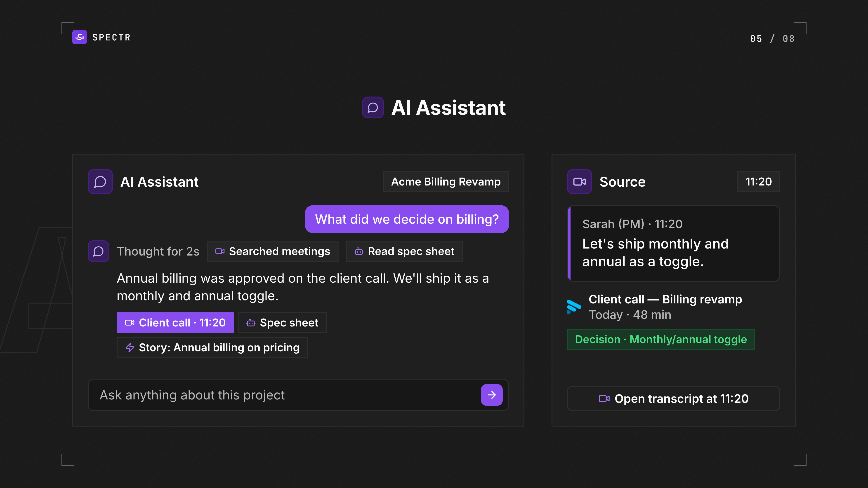Click the Spectr logo icon

click(x=80, y=37)
